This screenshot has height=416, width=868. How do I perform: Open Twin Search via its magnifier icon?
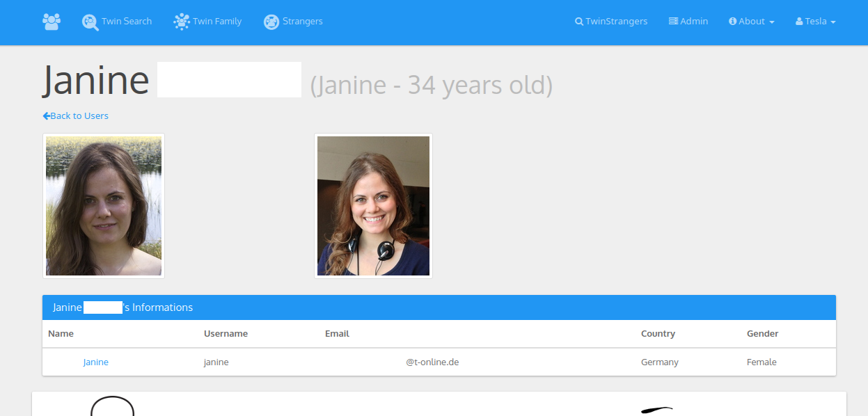pos(90,22)
